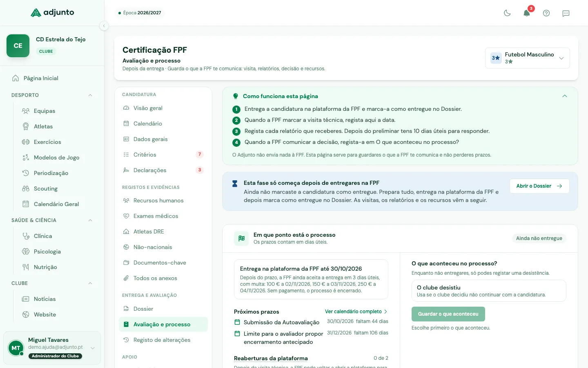Click the Nutrição cutlery icon
The height and width of the screenshot is (368, 588).
[26, 267]
